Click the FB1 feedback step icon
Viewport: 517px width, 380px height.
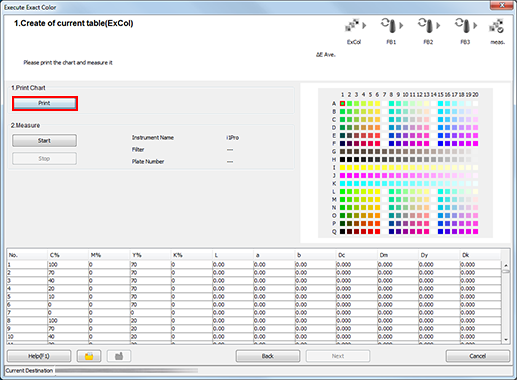point(389,25)
